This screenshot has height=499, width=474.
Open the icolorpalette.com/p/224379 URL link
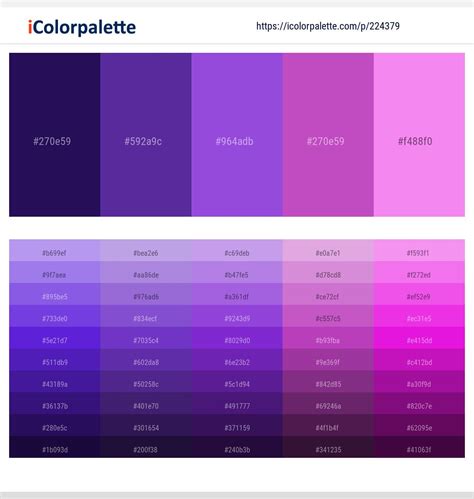[x=328, y=26]
